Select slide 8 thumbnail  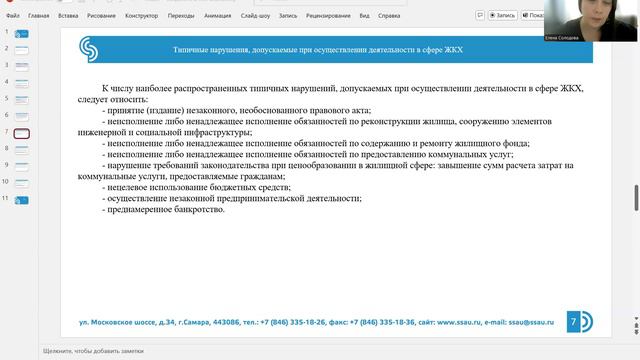coord(22,150)
